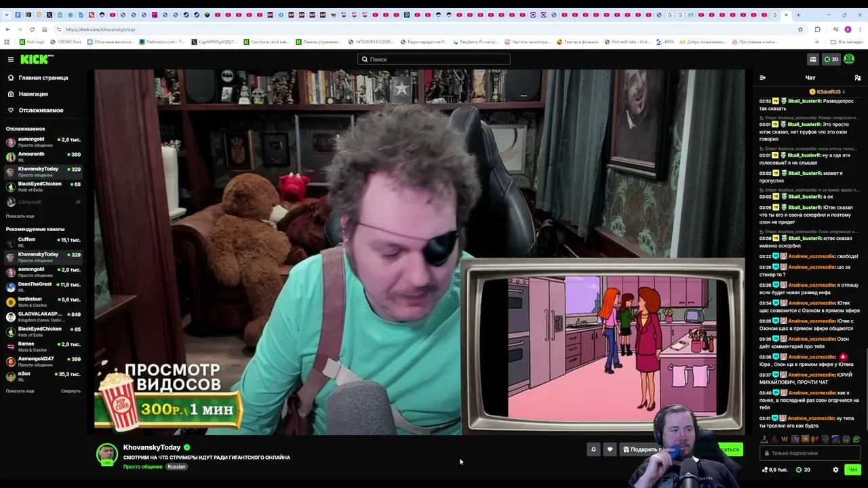Screen dimensions: 868x488
Task: Open channel points 9,5 тыс.
Action: click(775, 470)
